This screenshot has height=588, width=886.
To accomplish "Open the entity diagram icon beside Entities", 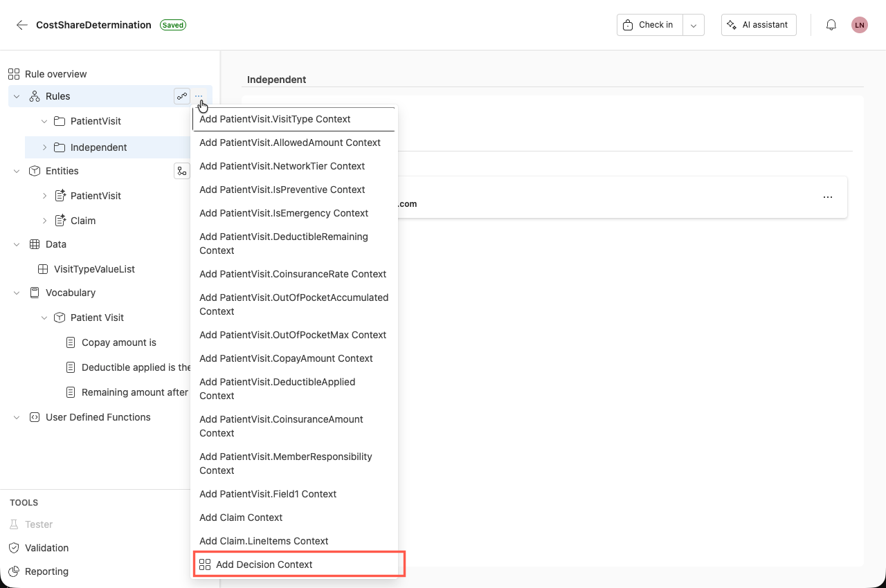I will click(x=182, y=171).
